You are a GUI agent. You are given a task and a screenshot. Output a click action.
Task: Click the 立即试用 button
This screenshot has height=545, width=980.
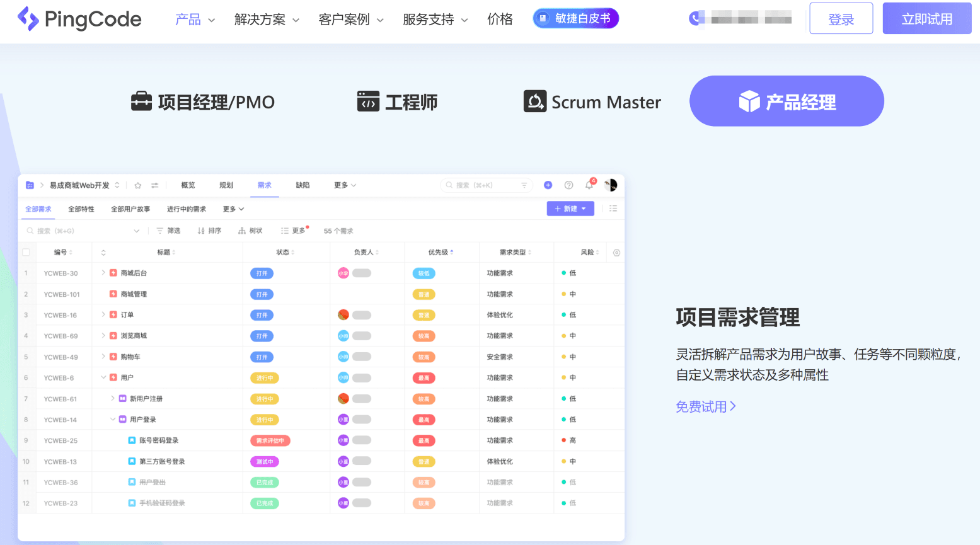[927, 18]
